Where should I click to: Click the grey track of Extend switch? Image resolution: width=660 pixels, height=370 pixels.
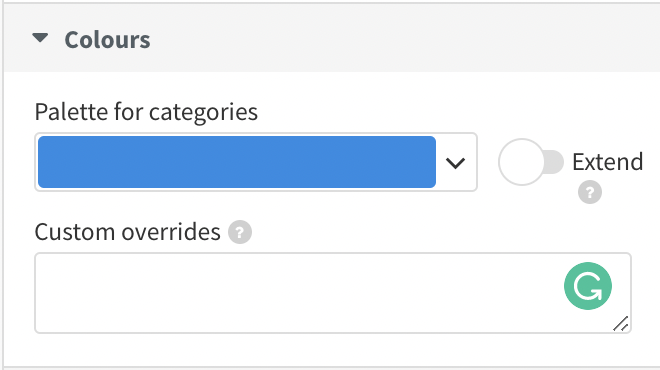[x=555, y=162]
